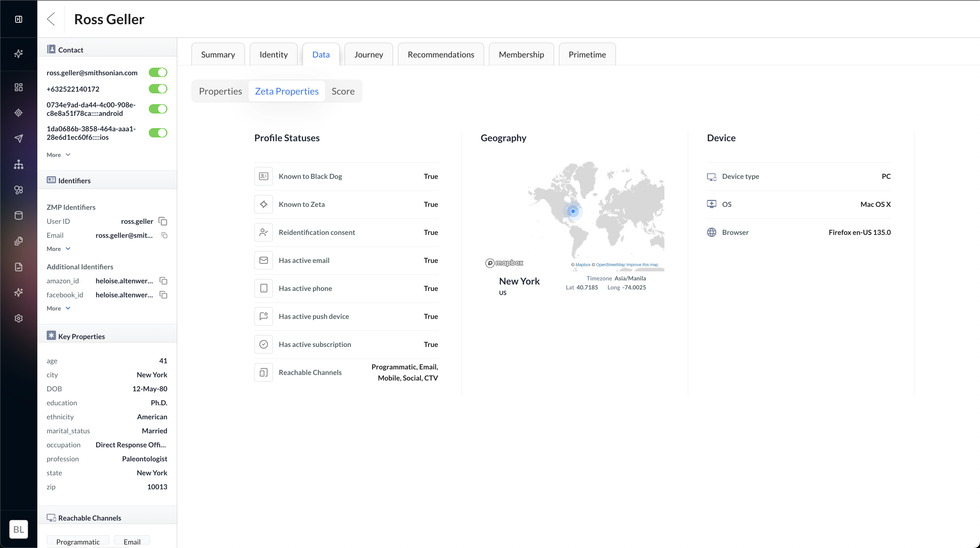The height and width of the screenshot is (548, 980).
Task: Copy the User ID ross.geller
Action: [x=163, y=221]
